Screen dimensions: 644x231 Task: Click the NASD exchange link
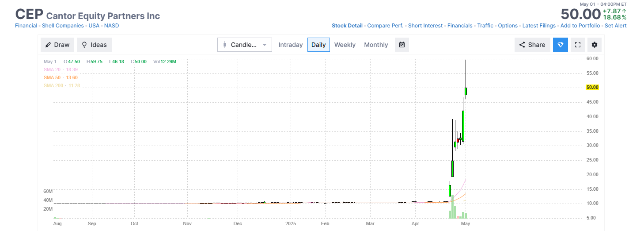click(112, 26)
